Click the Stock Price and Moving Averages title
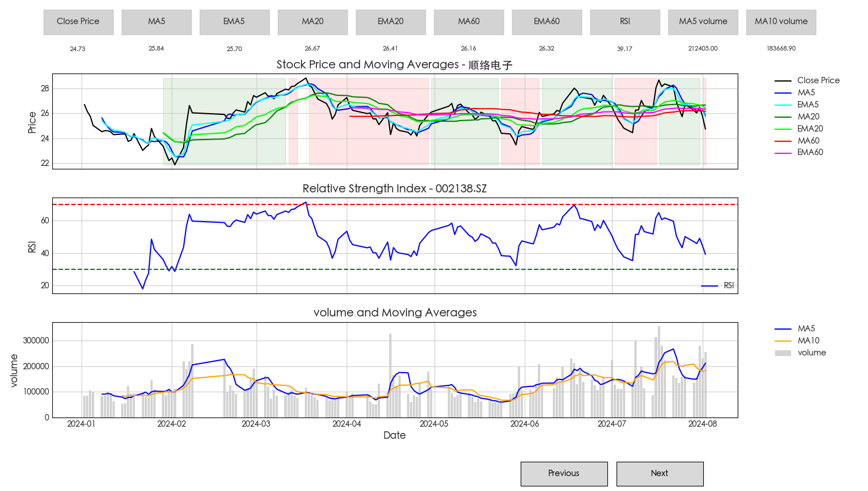The image size is (868, 491). click(x=394, y=65)
